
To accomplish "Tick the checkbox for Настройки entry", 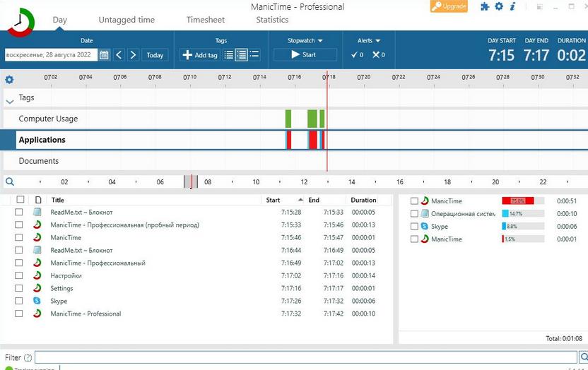I will (19, 276).
